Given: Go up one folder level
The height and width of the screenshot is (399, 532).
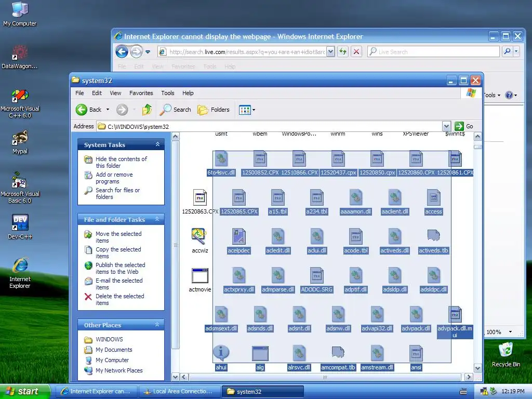Looking at the screenshot, I should pos(147,110).
